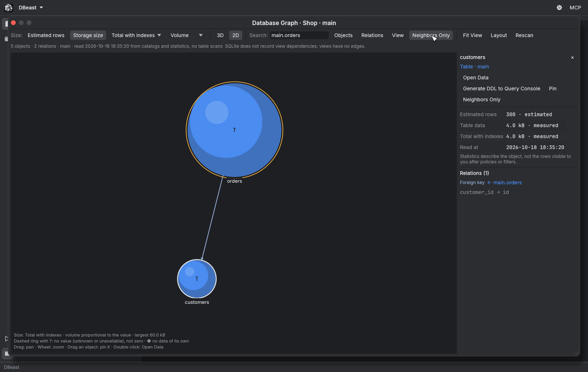
Task: Select the orders table node
Action: coord(234,130)
